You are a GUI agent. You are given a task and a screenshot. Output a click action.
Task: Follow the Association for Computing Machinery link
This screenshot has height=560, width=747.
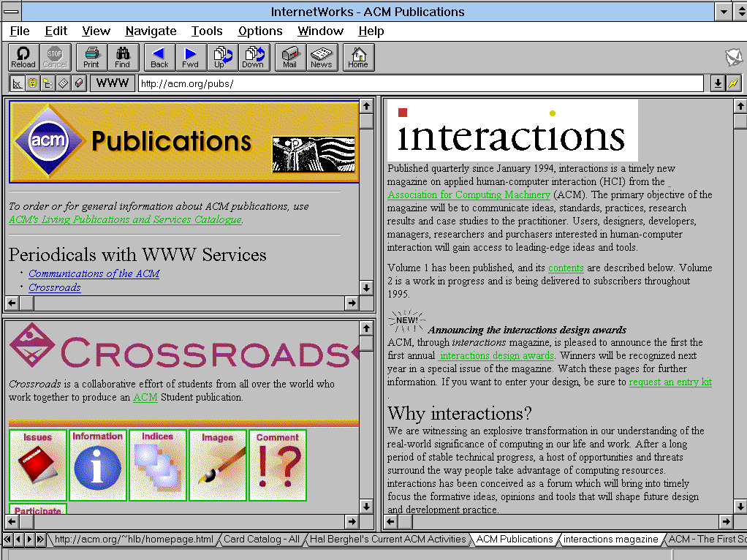coord(469,194)
